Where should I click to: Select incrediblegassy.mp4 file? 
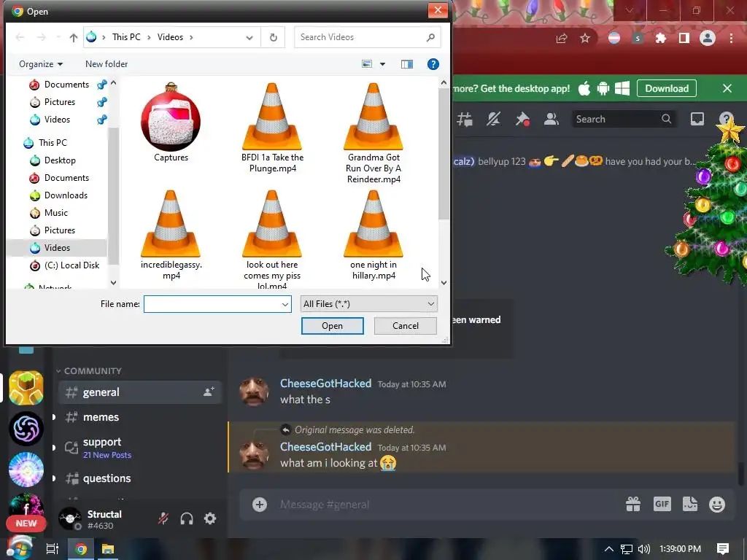coord(171,236)
